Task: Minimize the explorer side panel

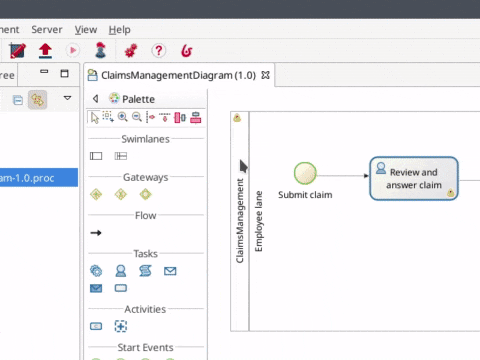Action: (x=44, y=72)
